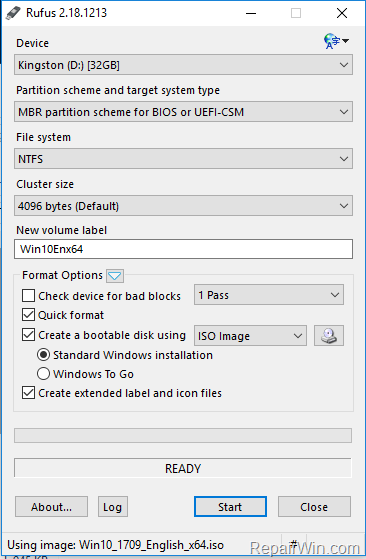This screenshot has width=366, height=559.
Task: Select Standard Windows installation radio button
Action: [x=43, y=355]
